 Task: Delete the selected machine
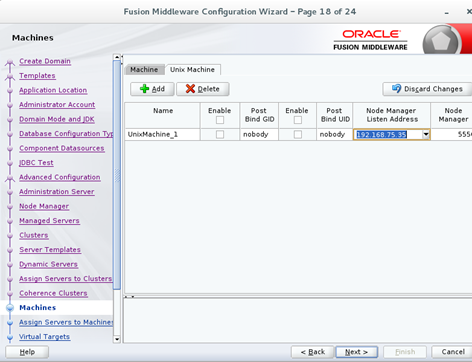point(203,89)
